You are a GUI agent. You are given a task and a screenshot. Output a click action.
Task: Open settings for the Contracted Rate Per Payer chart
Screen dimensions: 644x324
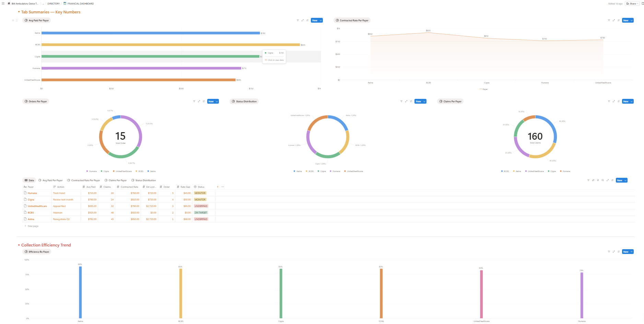(x=619, y=20)
